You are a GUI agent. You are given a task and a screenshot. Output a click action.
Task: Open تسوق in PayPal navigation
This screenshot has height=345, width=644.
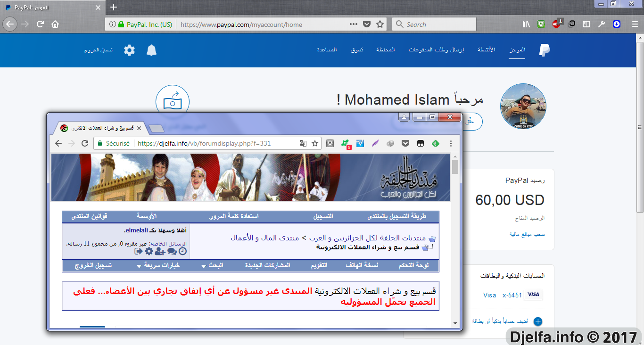point(356,50)
